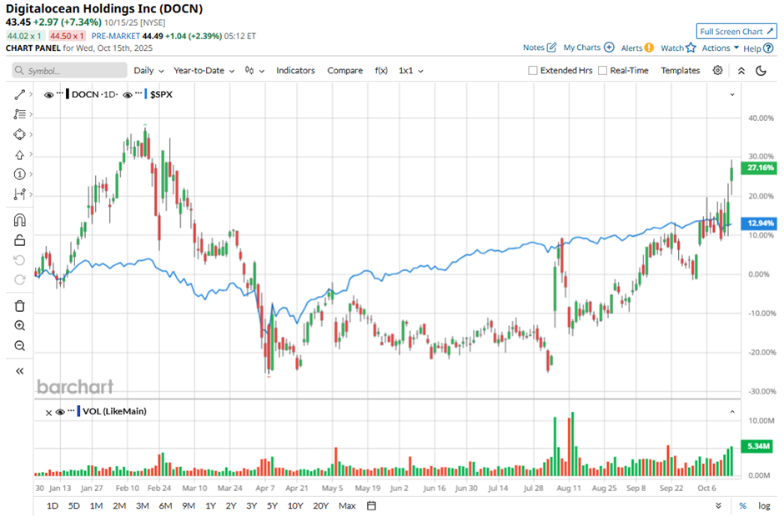The image size is (784, 532).
Task: Remove the VOL indicator pane
Action: pyautogui.click(x=48, y=413)
